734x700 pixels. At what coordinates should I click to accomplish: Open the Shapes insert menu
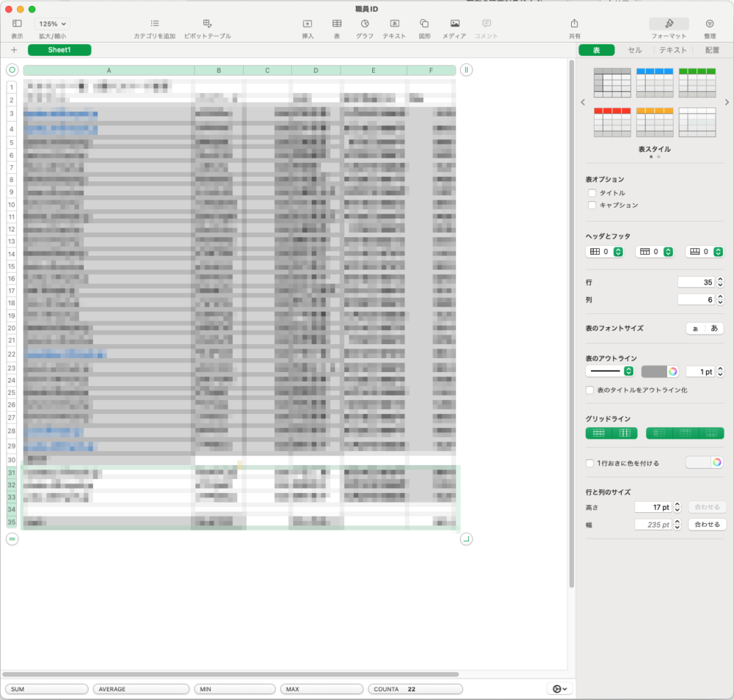[424, 24]
